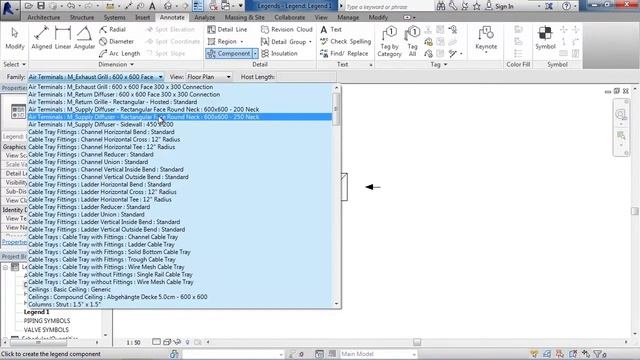Click the keyword search input field
Screen dimensions: 640x360
coord(389,7)
